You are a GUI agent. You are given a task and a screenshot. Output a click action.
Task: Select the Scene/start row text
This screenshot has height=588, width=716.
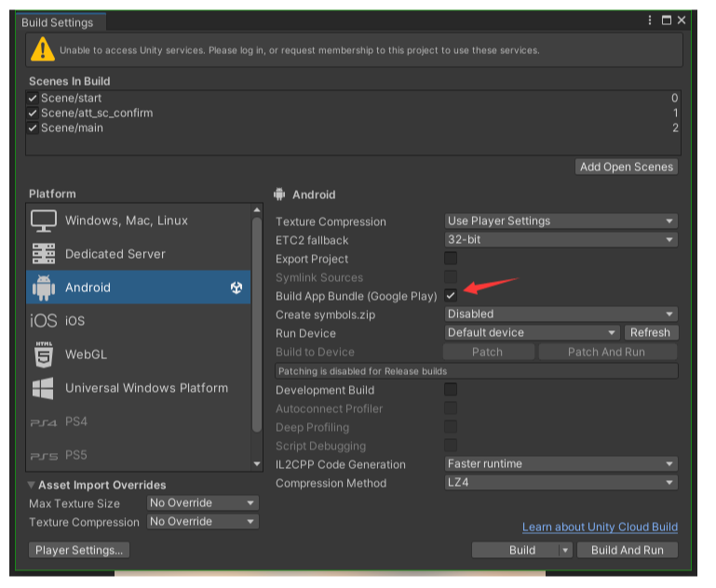tap(72, 98)
